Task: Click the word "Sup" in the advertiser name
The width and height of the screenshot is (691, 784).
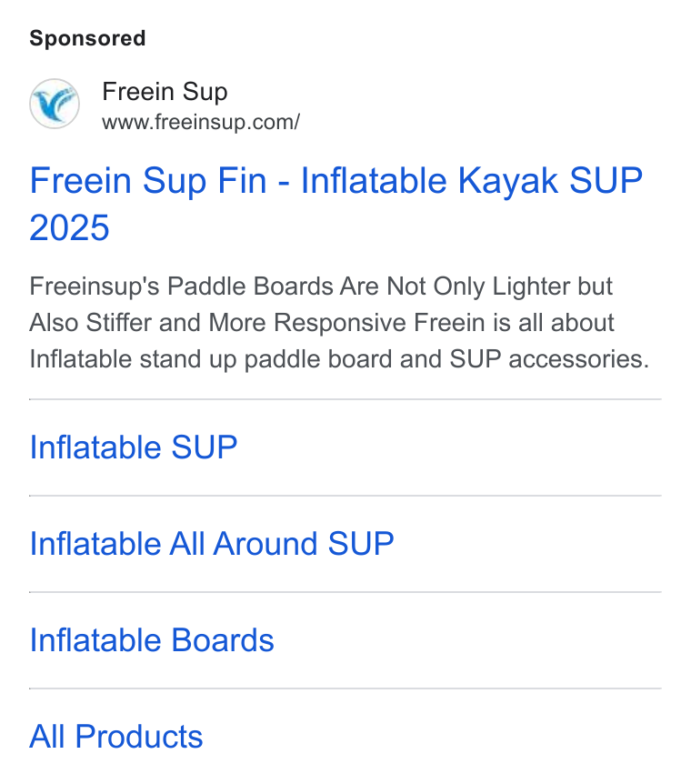Action: tap(205, 93)
